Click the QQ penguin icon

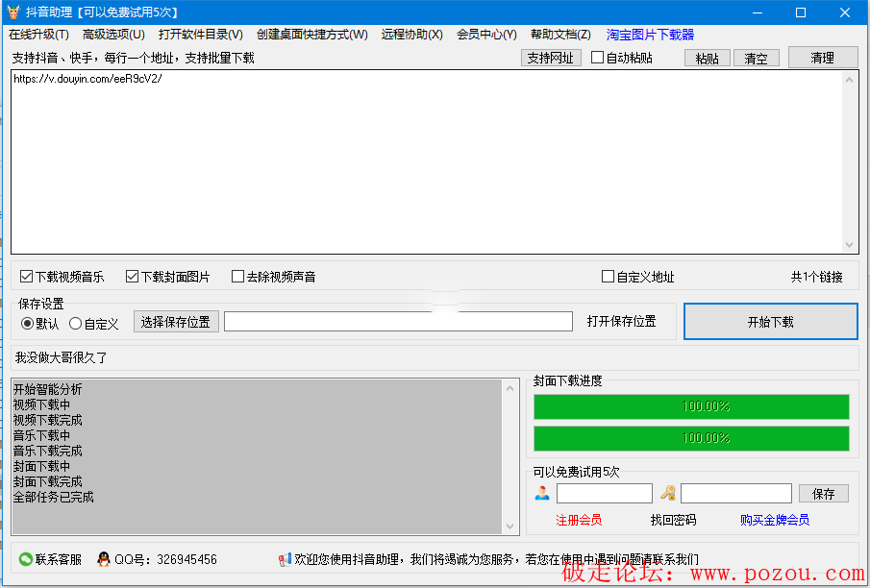pyautogui.click(x=103, y=559)
